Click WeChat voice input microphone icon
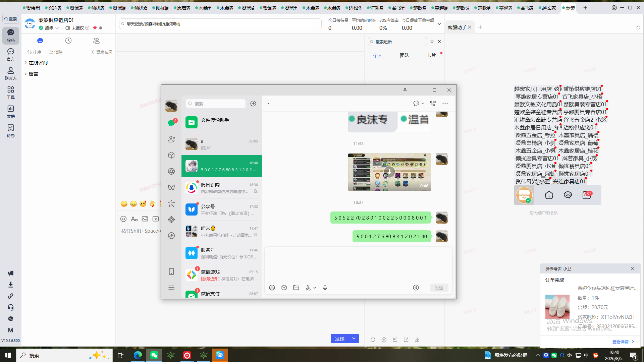 [x=325, y=288]
